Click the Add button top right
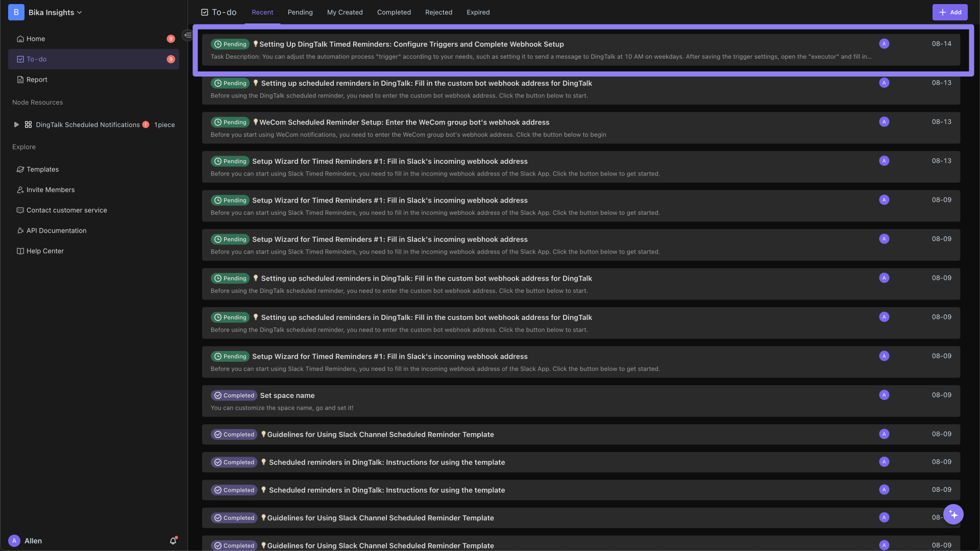The width and height of the screenshot is (980, 551). [x=950, y=12]
